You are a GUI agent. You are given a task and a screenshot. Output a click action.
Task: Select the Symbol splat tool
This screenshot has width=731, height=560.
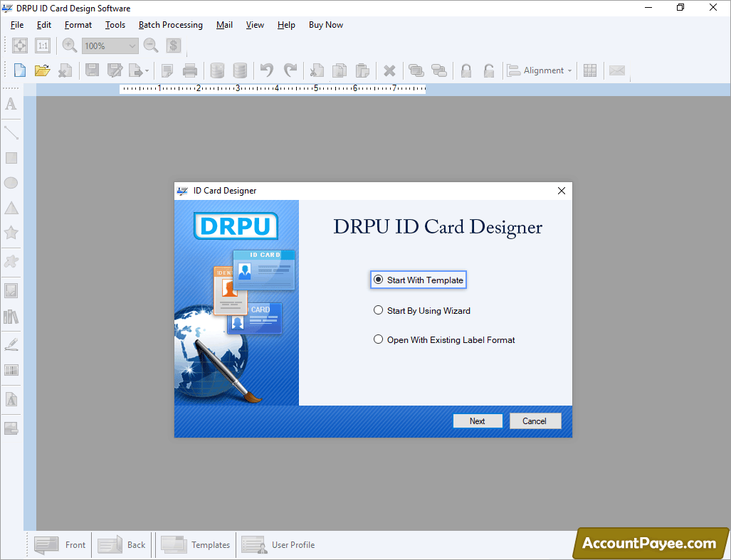pos(11,261)
